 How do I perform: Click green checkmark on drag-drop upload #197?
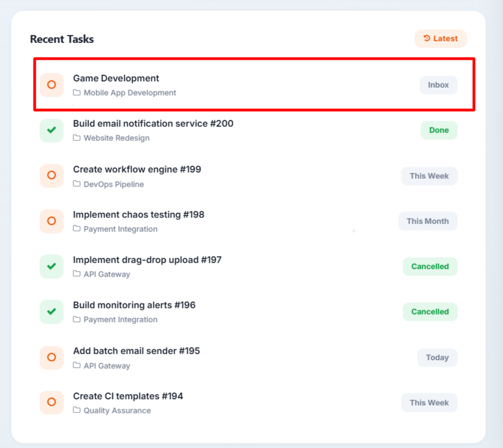[x=51, y=266]
